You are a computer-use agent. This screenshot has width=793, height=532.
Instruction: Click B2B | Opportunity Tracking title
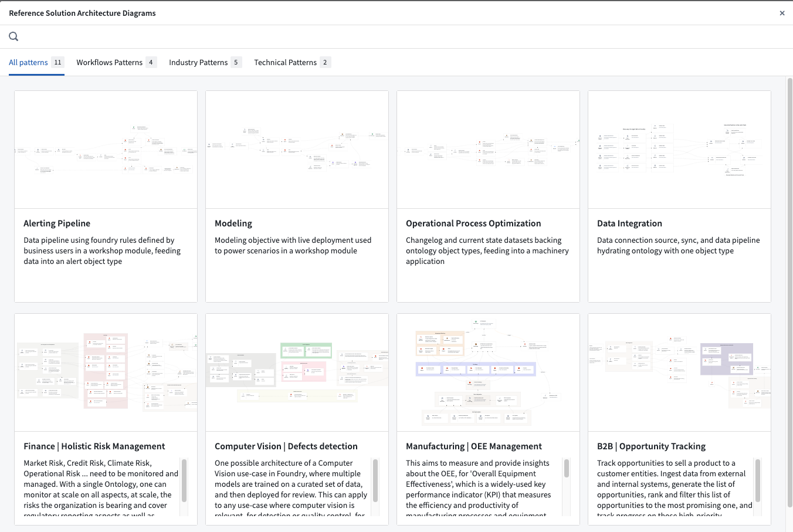pos(651,446)
